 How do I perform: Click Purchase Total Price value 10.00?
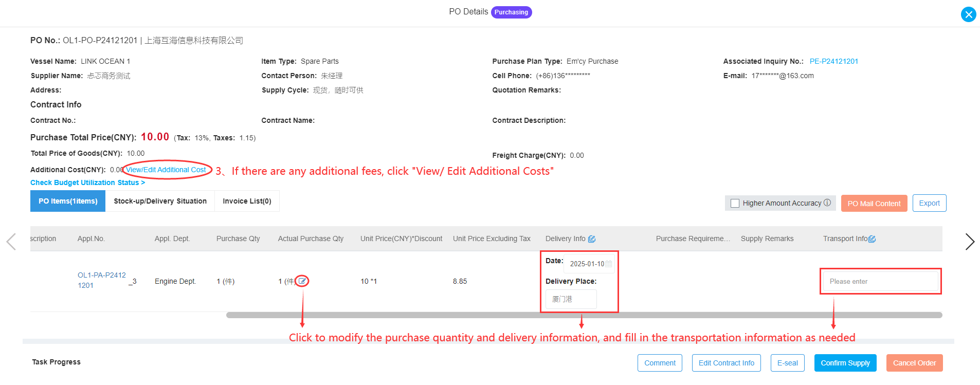click(x=155, y=137)
